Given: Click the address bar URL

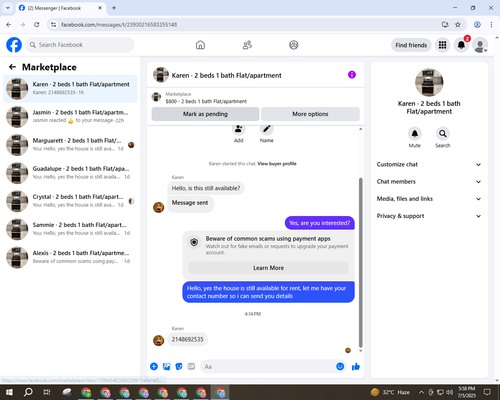Looking at the screenshot, I should (119, 25).
